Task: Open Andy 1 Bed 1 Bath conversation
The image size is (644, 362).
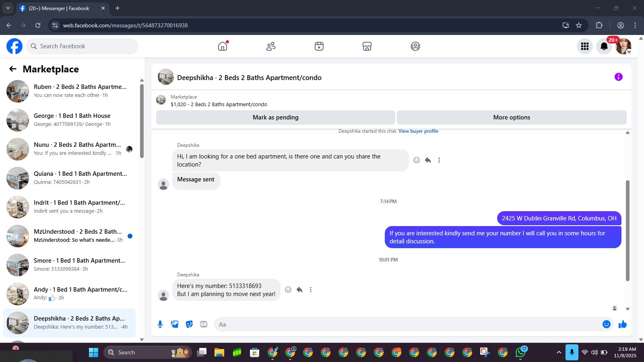Action: (x=69, y=294)
